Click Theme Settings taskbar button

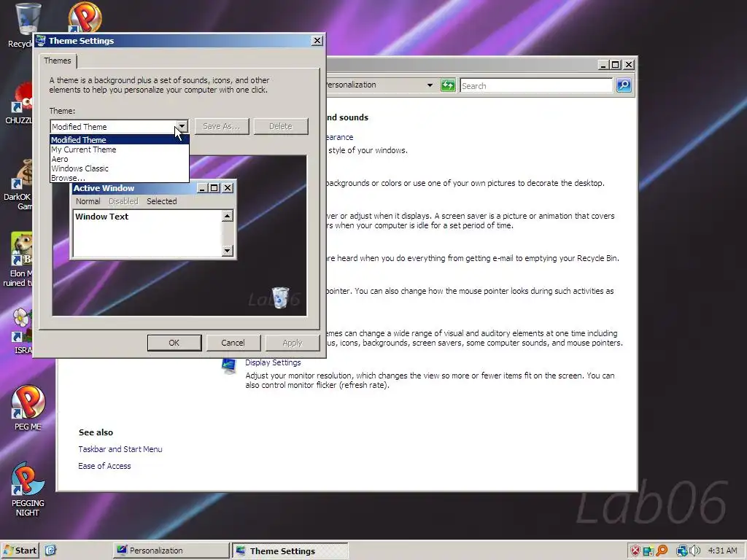[x=290, y=551]
